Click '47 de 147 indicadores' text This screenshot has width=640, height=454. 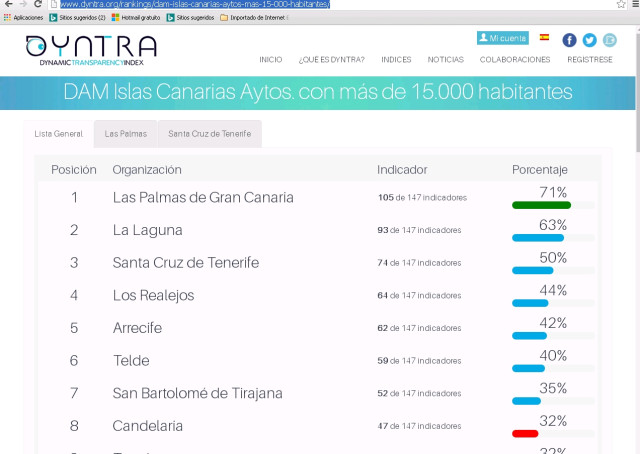click(419, 426)
